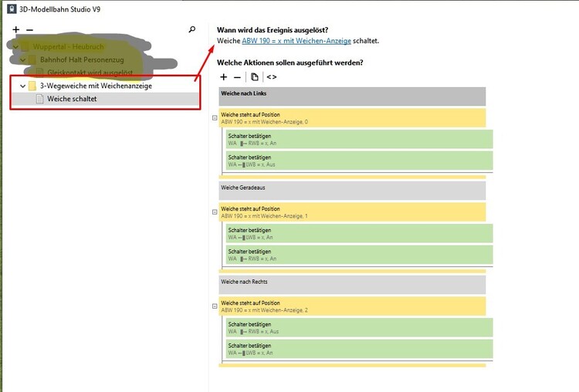Remove the selected event with the left minus icon
Screen dimensions: 579x392
click(30, 29)
